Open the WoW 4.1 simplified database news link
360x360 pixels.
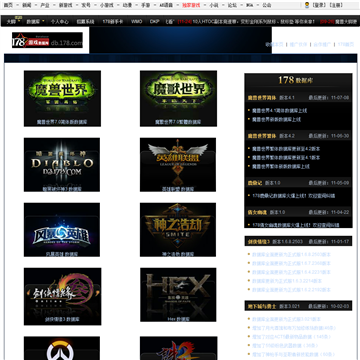tap(279, 111)
